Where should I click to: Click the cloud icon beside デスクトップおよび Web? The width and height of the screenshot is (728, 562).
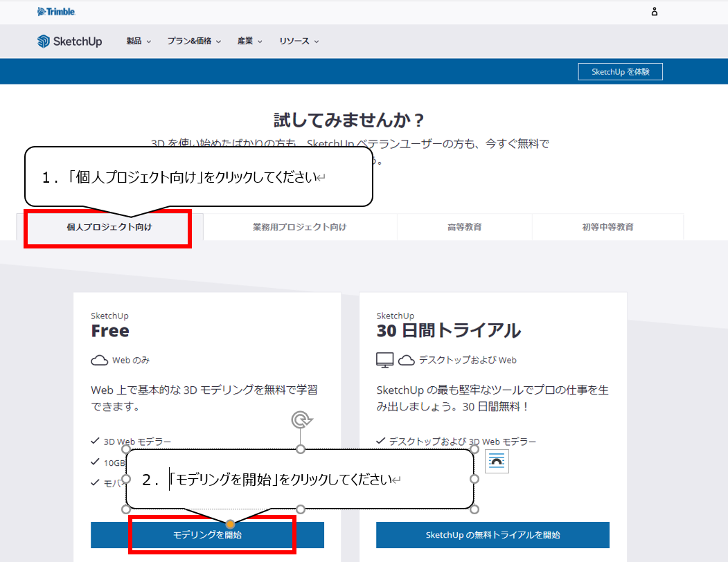tap(406, 360)
